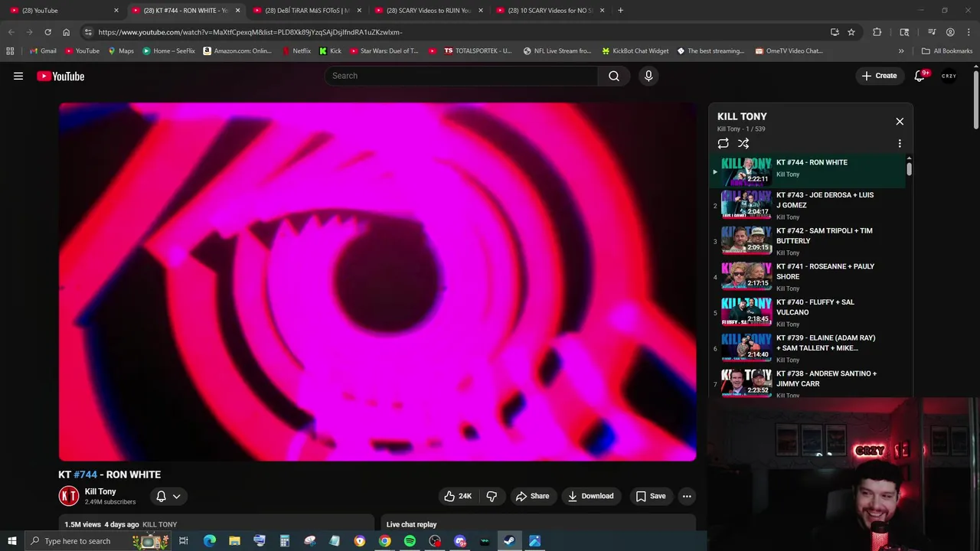The image size is (980, 551).
Task: Click the #744 hashtag link in title
Action: 85,474
